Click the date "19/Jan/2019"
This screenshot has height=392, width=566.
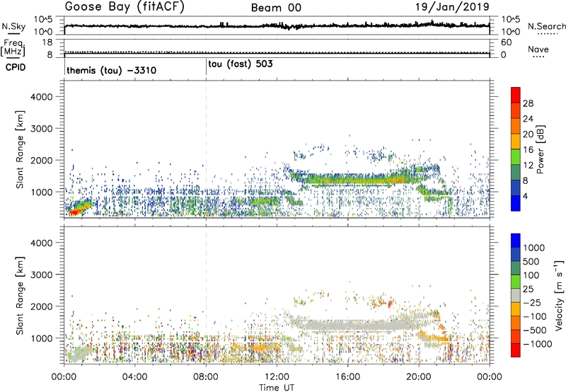(452, 7)
